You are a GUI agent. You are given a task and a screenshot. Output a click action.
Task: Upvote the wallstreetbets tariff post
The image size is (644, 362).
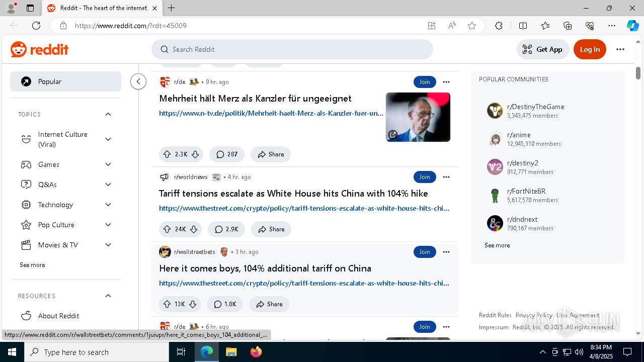[x=167, y=304]
